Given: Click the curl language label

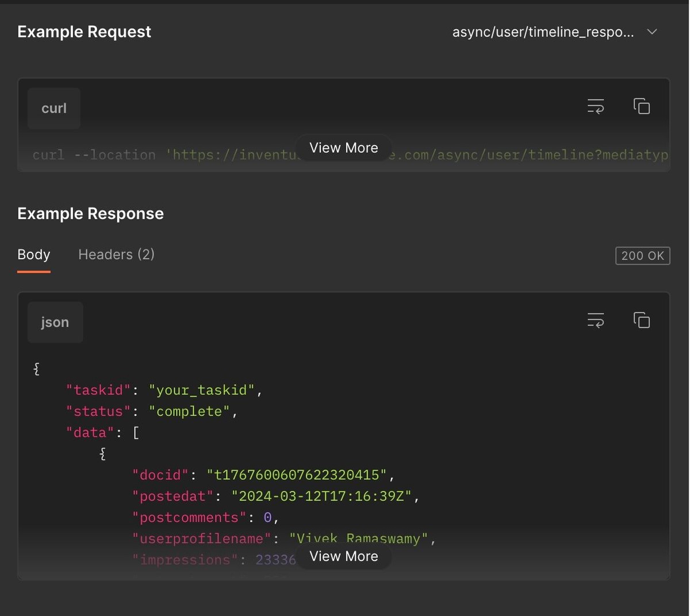Looking at the screenshot, I should [x=54, y=109].
